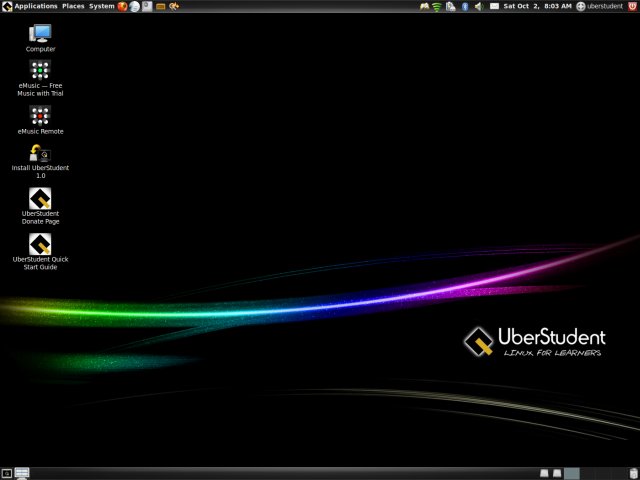This screenshot has height=480, width=640.
Task: Click the yellow rectangular launcher in top panel
Action: click(161, 7)
